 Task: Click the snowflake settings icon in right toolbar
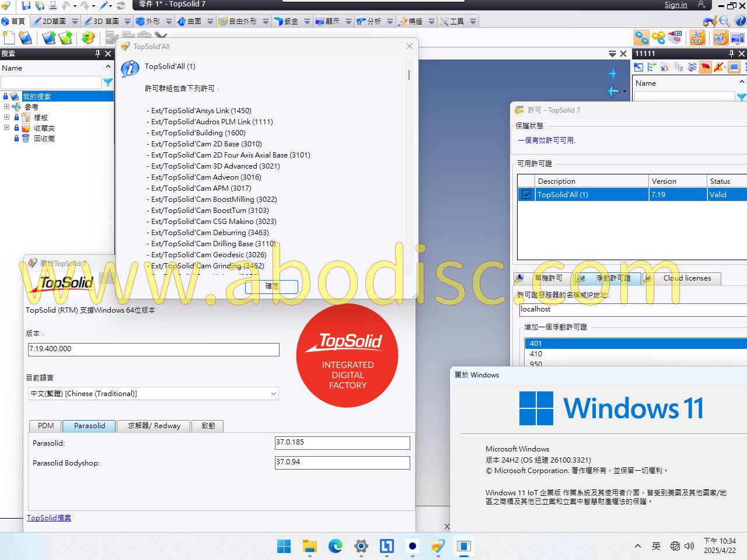tap(697, 38)
